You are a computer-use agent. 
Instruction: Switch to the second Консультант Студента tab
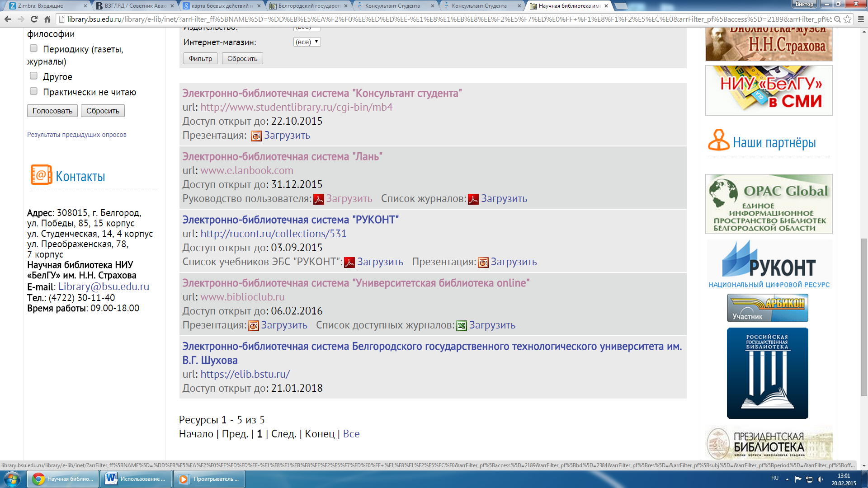(x=482, y=6)
